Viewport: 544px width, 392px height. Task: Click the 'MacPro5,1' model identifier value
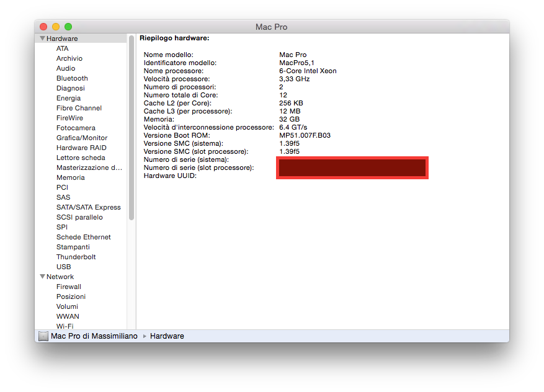[x=297, y=63]
